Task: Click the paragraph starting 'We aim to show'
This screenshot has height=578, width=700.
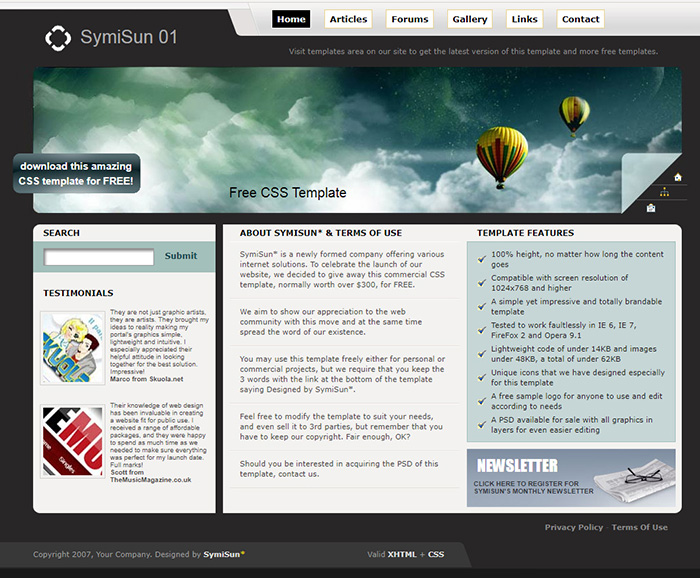Action: (x=331, y=322)
